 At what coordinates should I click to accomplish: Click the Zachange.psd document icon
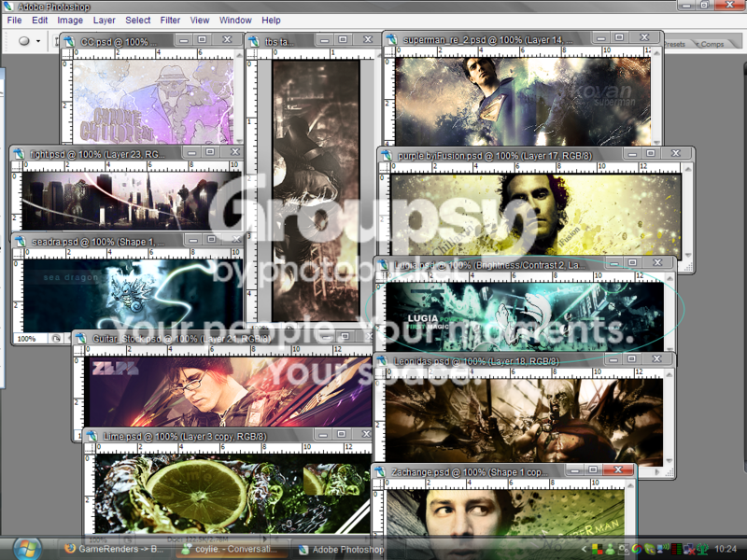[380, 472]
